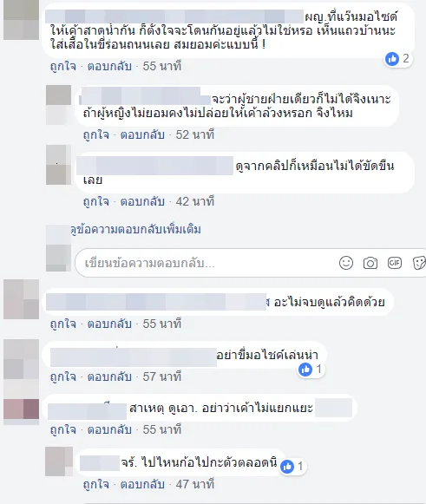Viewport: 426px width, 504px height.
Task: Attach photo using camera icon
Action: click(370, 263)
